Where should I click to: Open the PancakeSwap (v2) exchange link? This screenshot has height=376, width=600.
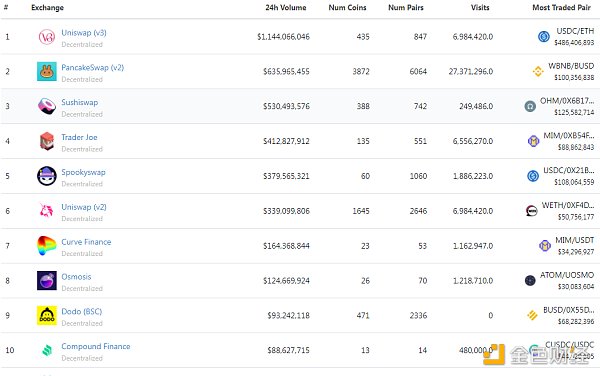(93, 68)
